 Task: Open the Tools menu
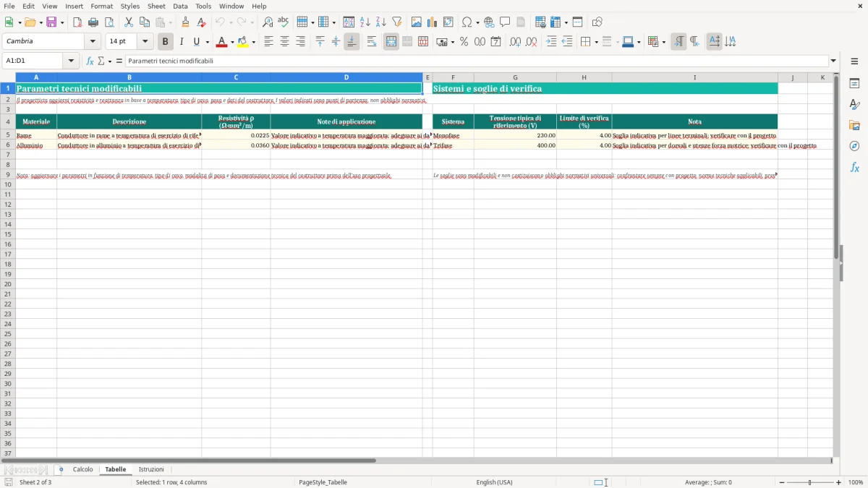203,6
